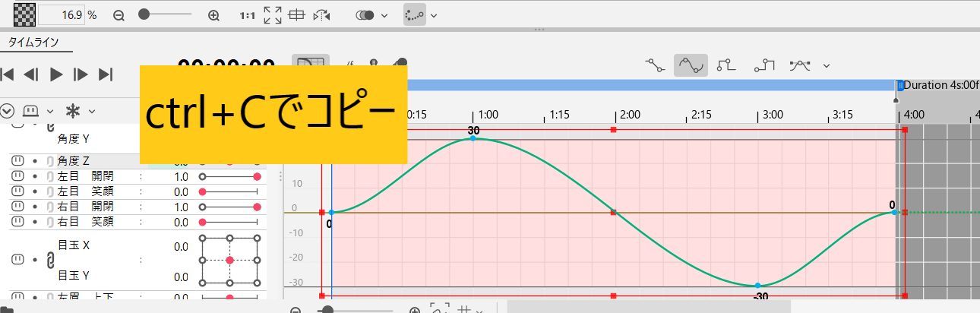Click the 右目 開閉 parameter slider
This screenshot has width=980, height=313.
point(229,207)
